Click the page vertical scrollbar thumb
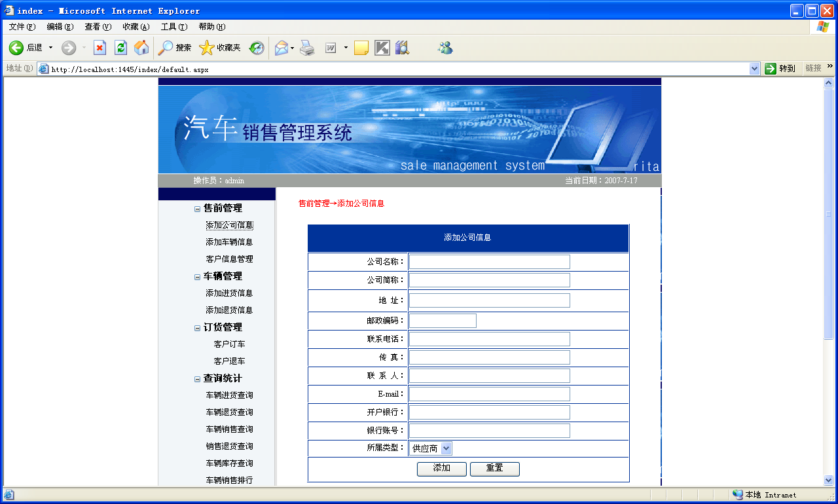The height and width of the screenshot is (504, 838). (829, 213)
